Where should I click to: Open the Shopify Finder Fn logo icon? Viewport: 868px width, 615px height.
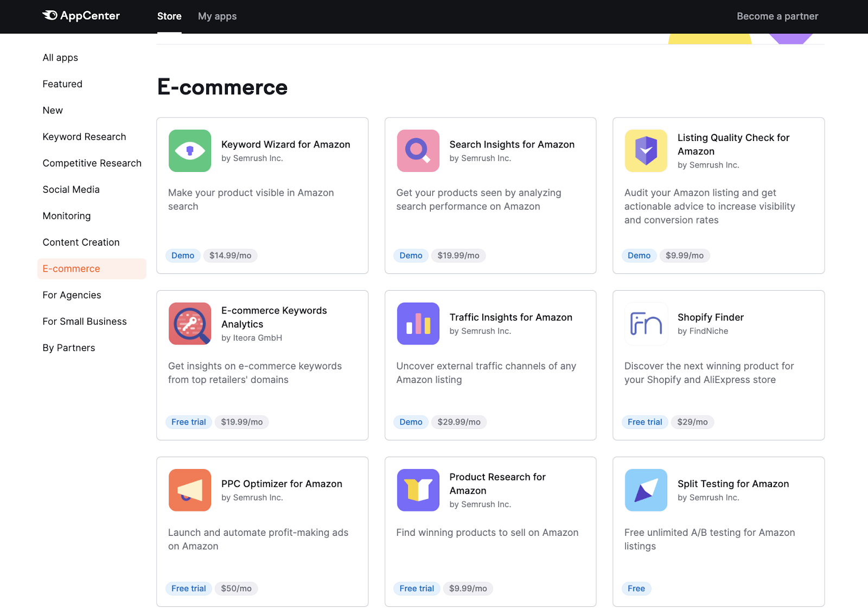(646, 324)
